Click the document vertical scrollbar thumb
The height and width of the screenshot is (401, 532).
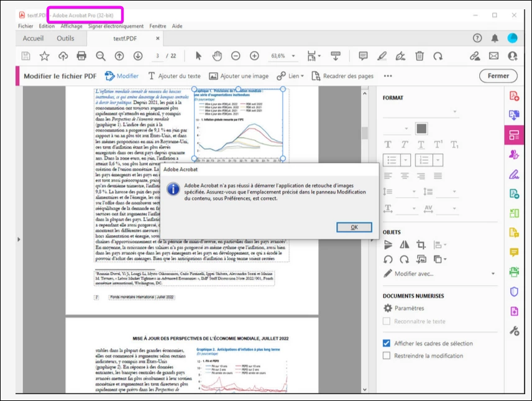tap(365, 133)
